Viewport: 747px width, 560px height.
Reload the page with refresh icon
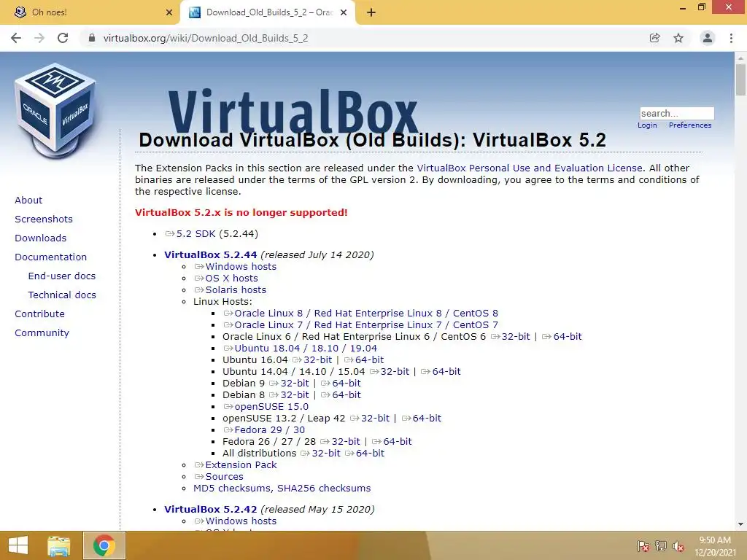coord(63,38)
